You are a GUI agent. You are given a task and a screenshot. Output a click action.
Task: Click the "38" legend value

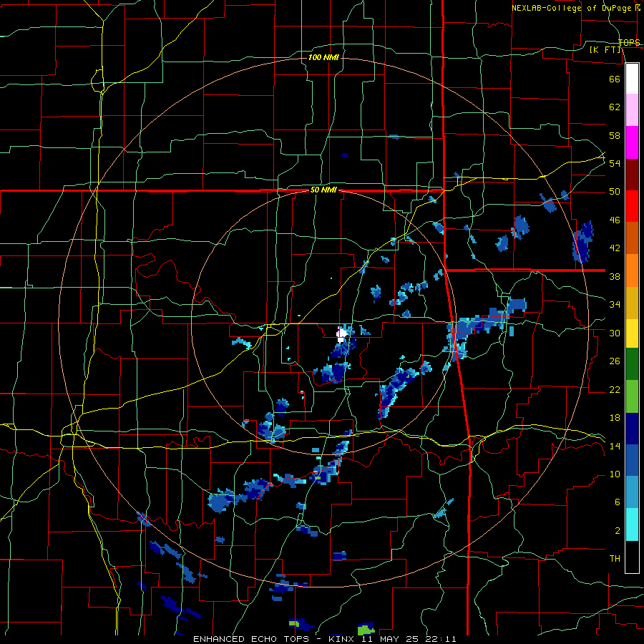pyautogui.click(x=615, y=276)
